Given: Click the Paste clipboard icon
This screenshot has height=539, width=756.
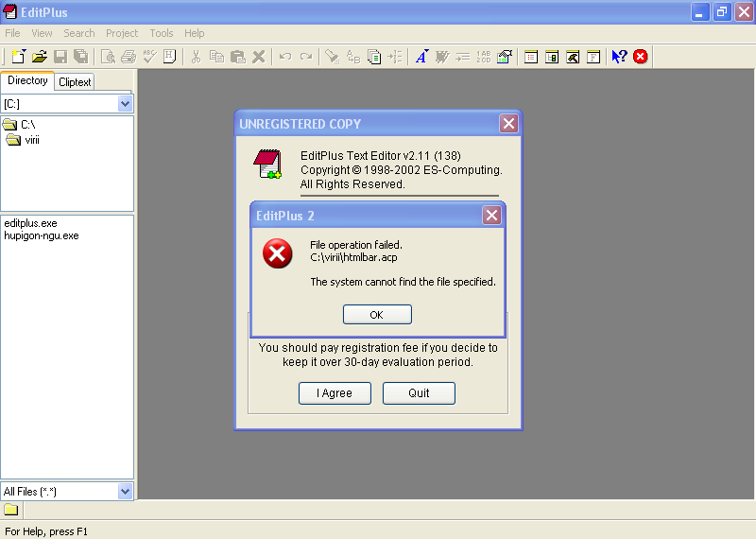Looking at the screenshot, I should coord(238,57).
